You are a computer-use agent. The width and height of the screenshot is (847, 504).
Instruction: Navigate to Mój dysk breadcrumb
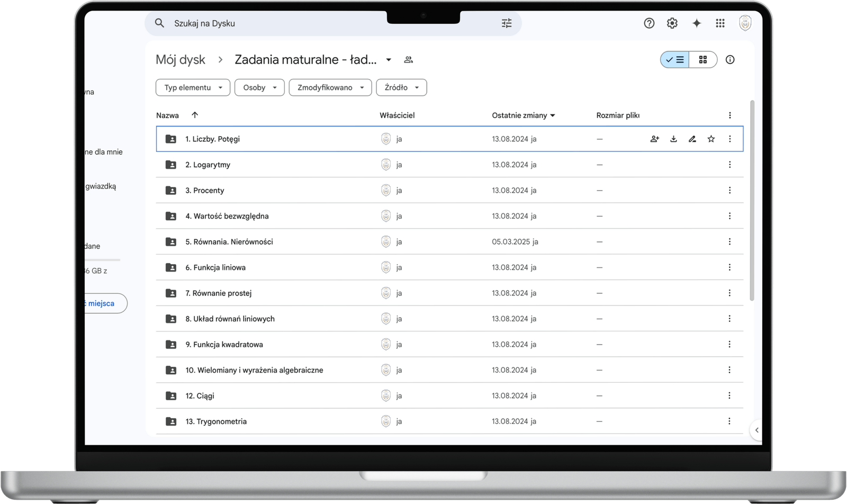point(181,60)
